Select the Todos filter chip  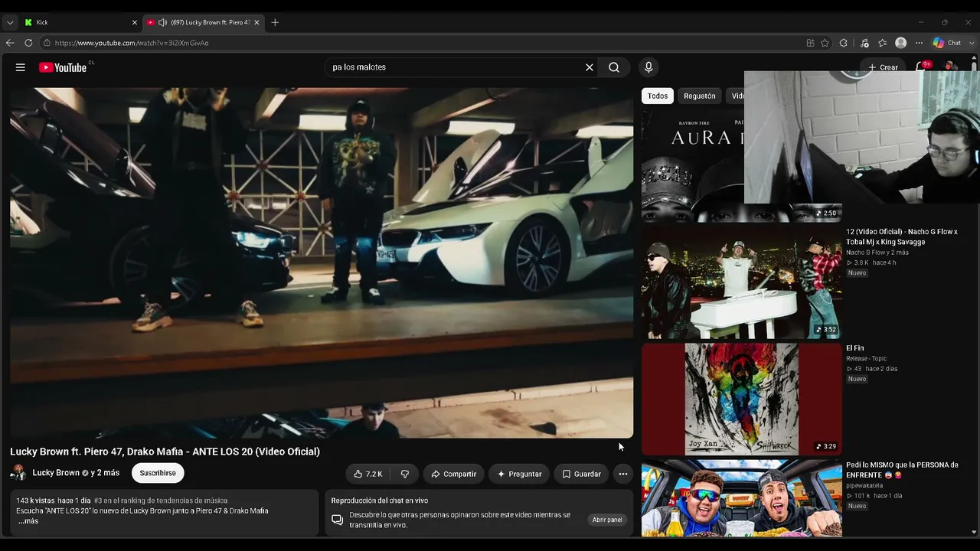click(x=658, y=96)
